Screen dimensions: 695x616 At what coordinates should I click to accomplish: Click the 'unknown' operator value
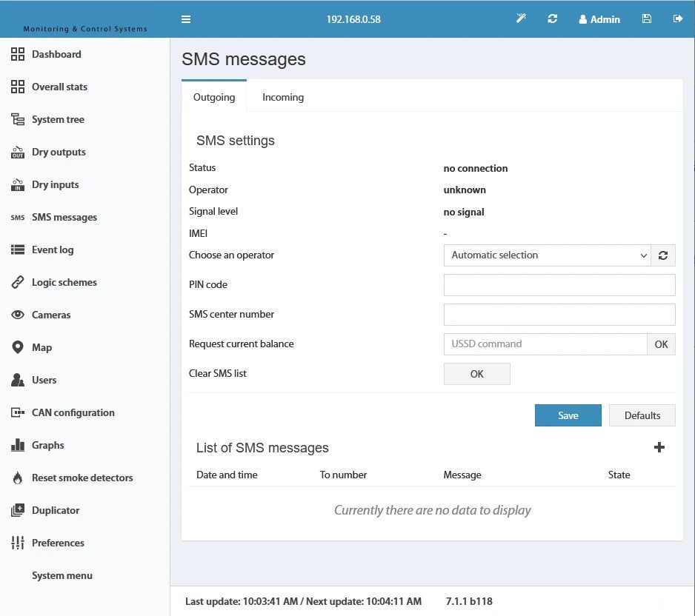[x=465, y=190]
